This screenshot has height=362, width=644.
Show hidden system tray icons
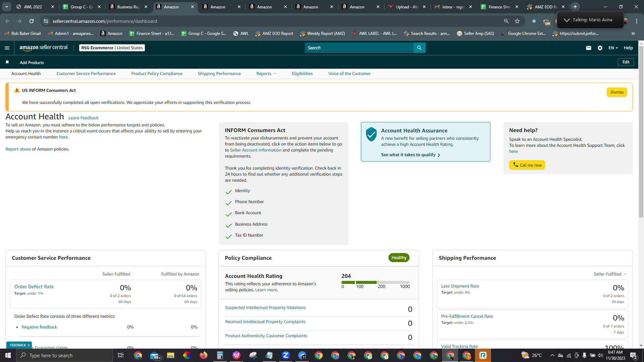point(552,355)
